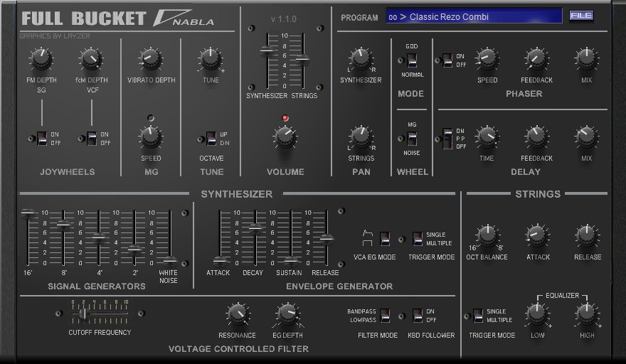Switch the Wheel MG/Noise selector

click(412, 139)
